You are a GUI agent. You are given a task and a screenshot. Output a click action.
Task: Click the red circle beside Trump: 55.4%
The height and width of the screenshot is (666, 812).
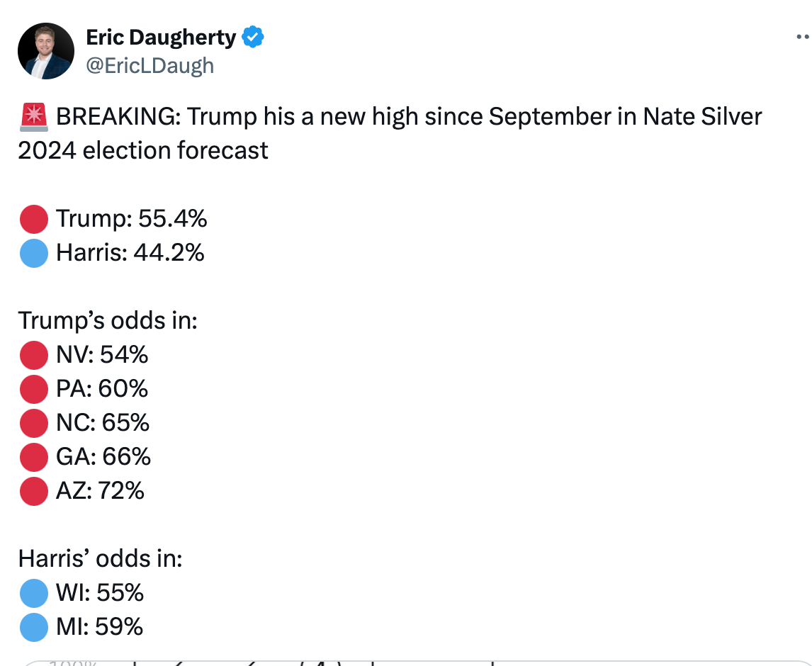pyautogui.click(x=33, y=219)
